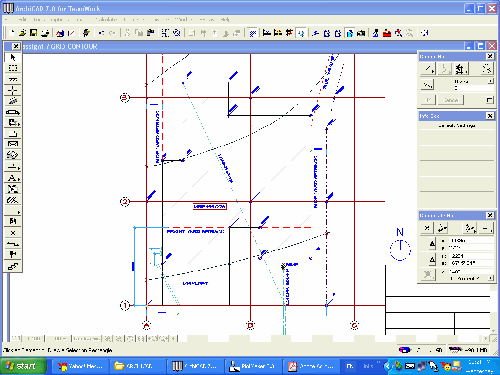Click grid marker A at the drawing bottom
500x375 pixels.
[146, 325]
